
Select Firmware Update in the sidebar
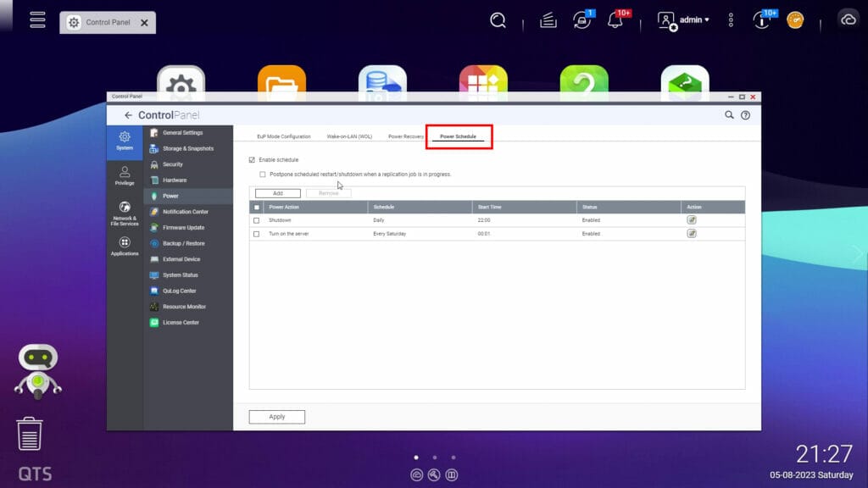pyautogui.click(x=185, y=227)
